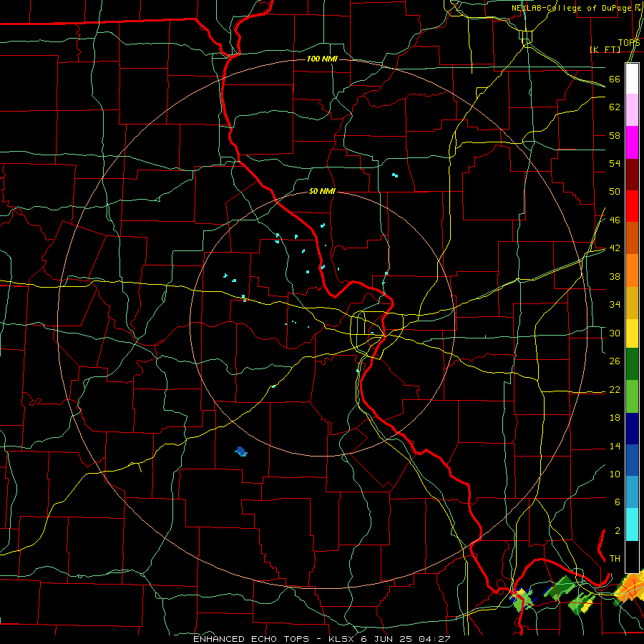Select the 26 legend value
644x644 pixels.
(x=615, y=361)
